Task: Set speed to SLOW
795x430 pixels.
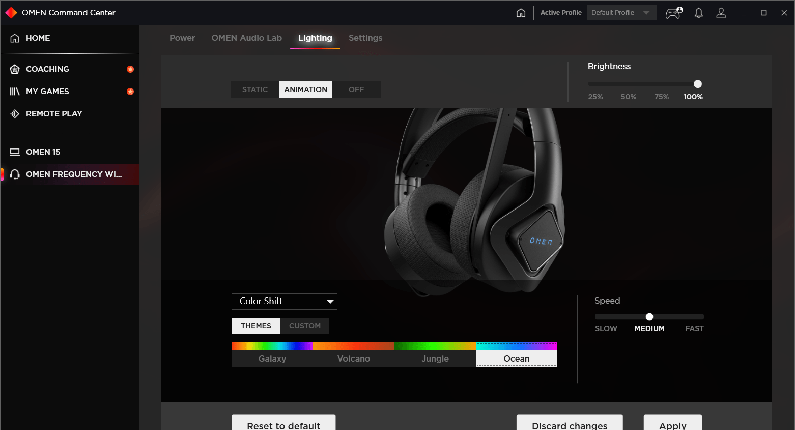Action: tap(606, 329)
